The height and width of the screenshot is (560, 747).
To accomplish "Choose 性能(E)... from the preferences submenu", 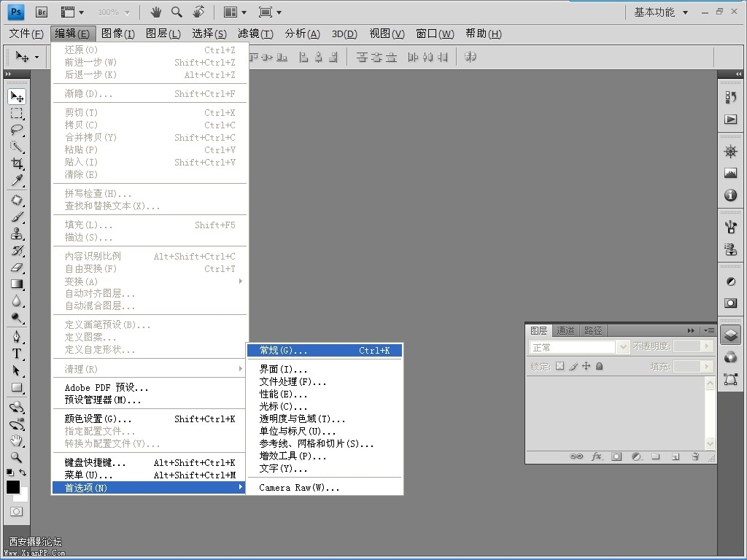I will coord(283,394).
